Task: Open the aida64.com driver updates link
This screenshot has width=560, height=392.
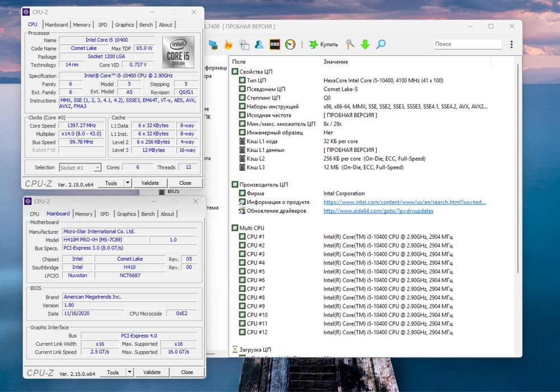Action: [378, 211]
